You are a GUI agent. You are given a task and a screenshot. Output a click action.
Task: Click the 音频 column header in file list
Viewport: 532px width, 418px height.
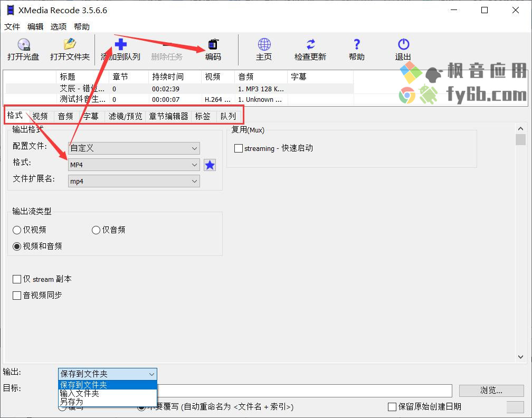pos(261,77)
